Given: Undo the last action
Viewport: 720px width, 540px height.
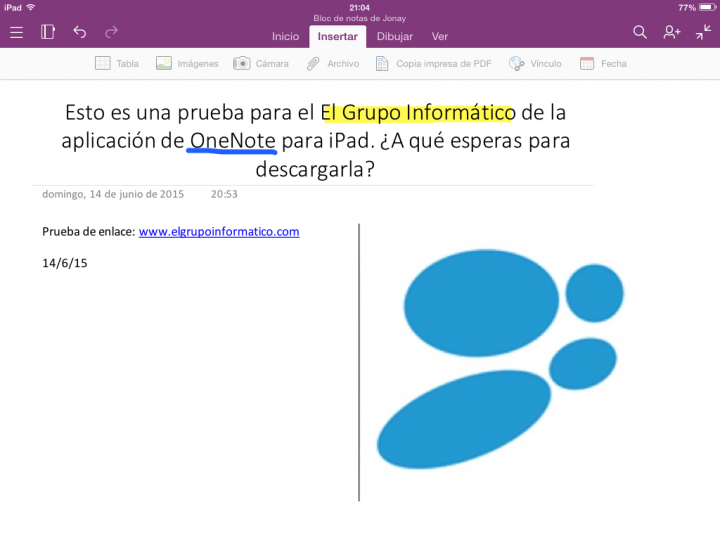Looking at the screenshot, I should point(80,32).
